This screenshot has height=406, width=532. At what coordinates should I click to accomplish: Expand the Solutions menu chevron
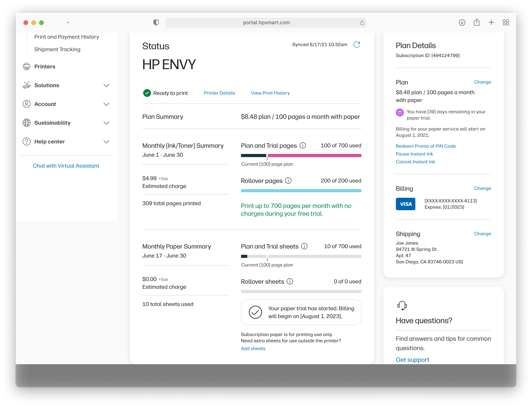coord(106,85)
